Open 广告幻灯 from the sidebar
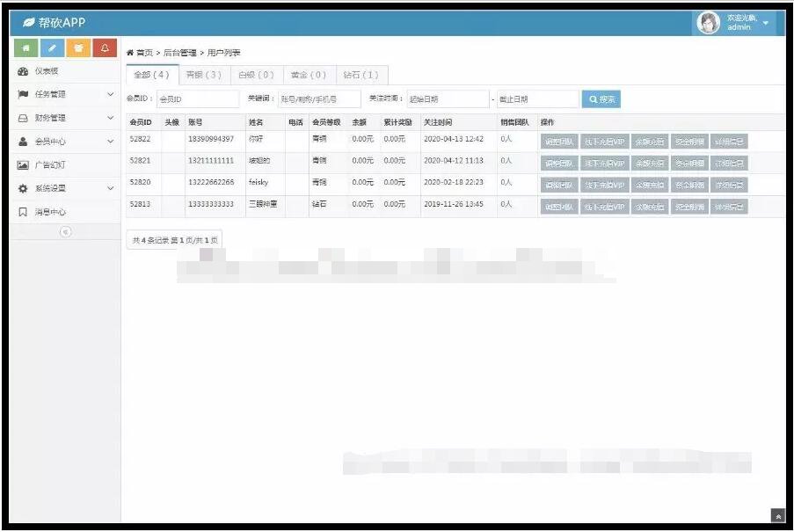The width and height of the screenshot is (794, 532). click(x=65, y=165)
